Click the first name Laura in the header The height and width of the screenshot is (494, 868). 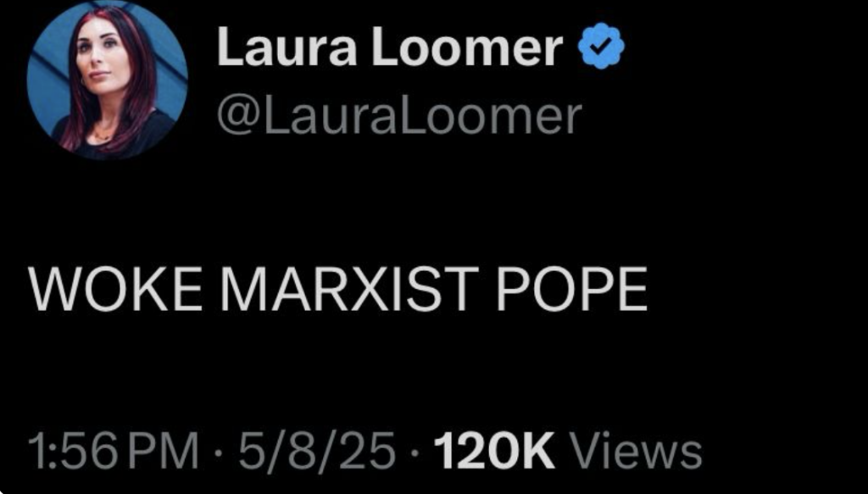(287, 47)
